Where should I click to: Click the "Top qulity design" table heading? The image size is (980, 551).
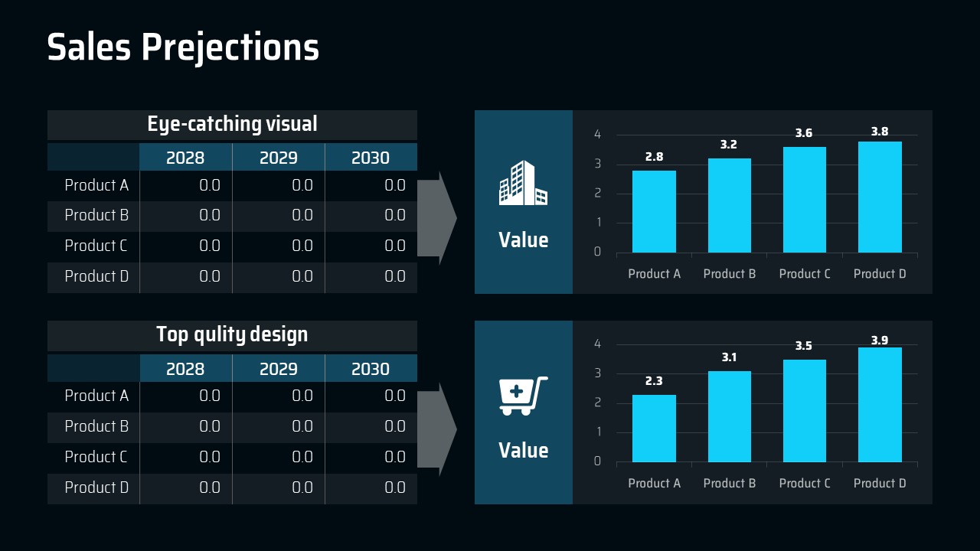click(232, 334)
